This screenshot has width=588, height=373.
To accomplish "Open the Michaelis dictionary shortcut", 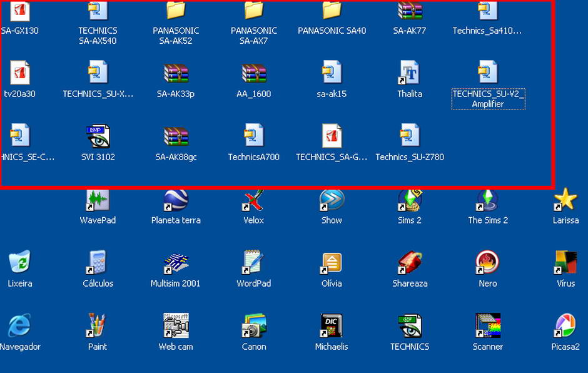I will coord(332,325).
